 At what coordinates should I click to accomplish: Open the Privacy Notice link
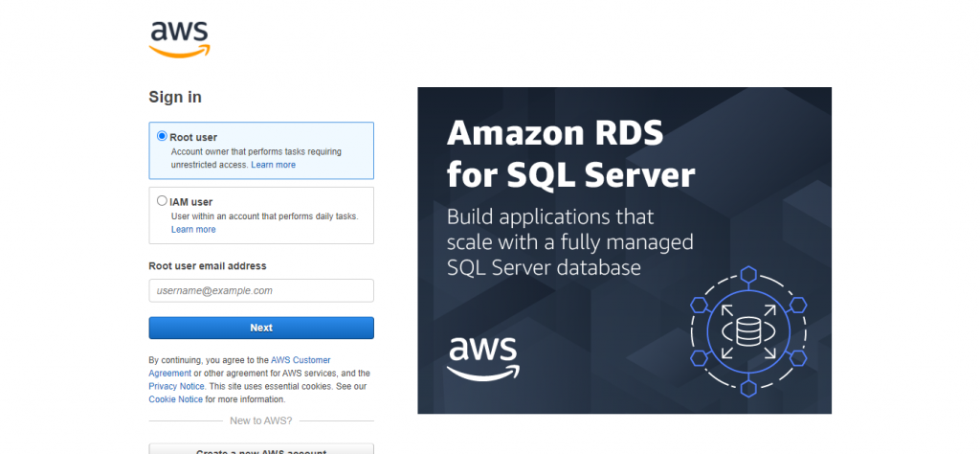(x=176, y=386)
